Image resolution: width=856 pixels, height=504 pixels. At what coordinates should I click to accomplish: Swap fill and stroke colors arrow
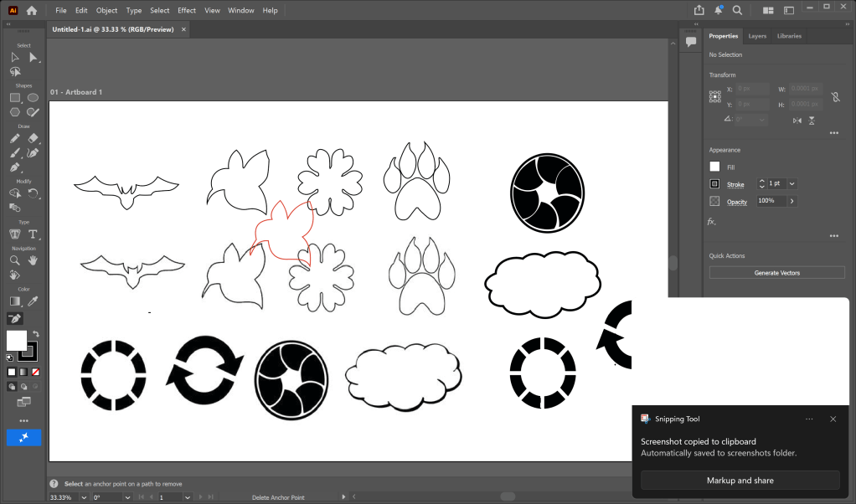point(36,334)
